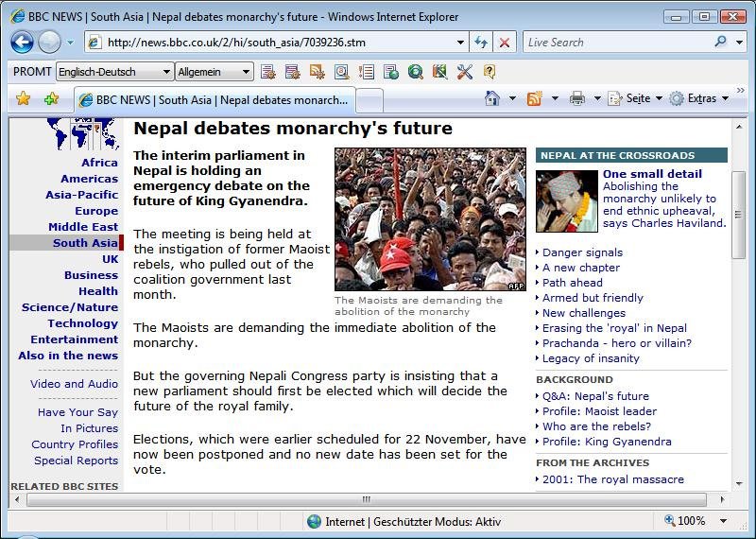
Task: Open 'Legacy of insanity' link
Action: (591, 358)
